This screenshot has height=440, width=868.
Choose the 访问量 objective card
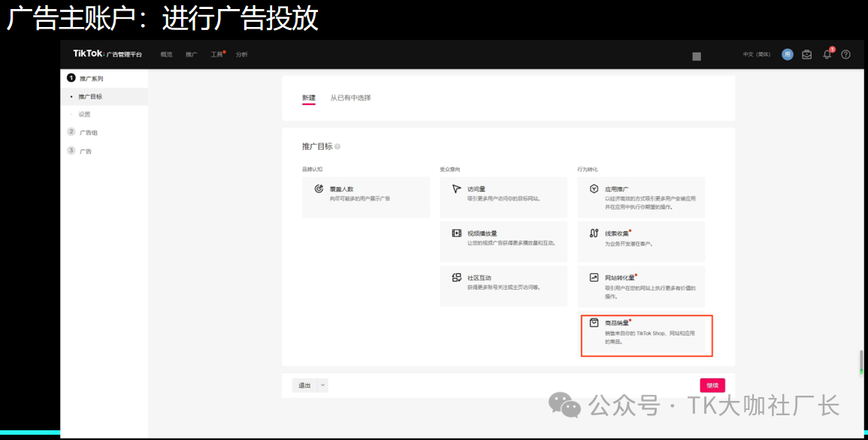pos(503,197)
